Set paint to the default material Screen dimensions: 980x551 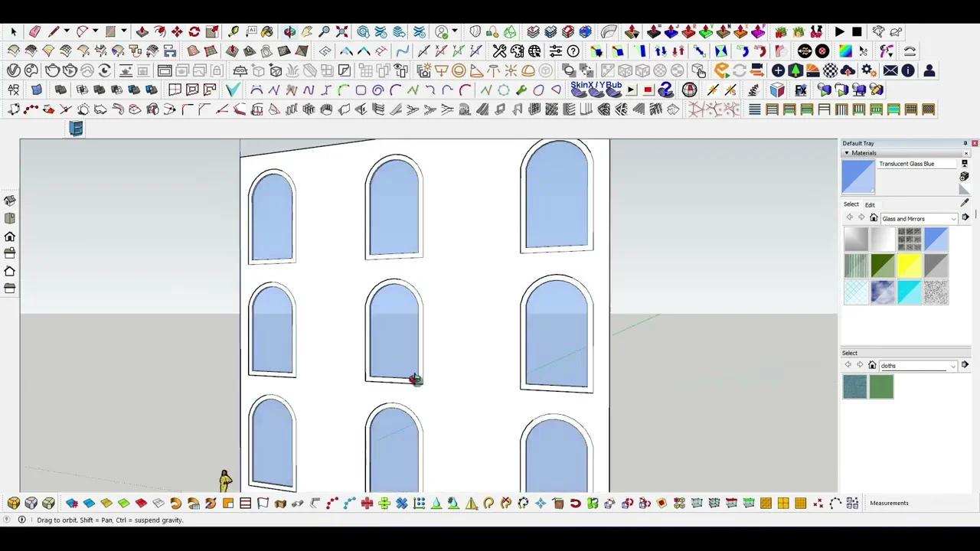point(965,189)
